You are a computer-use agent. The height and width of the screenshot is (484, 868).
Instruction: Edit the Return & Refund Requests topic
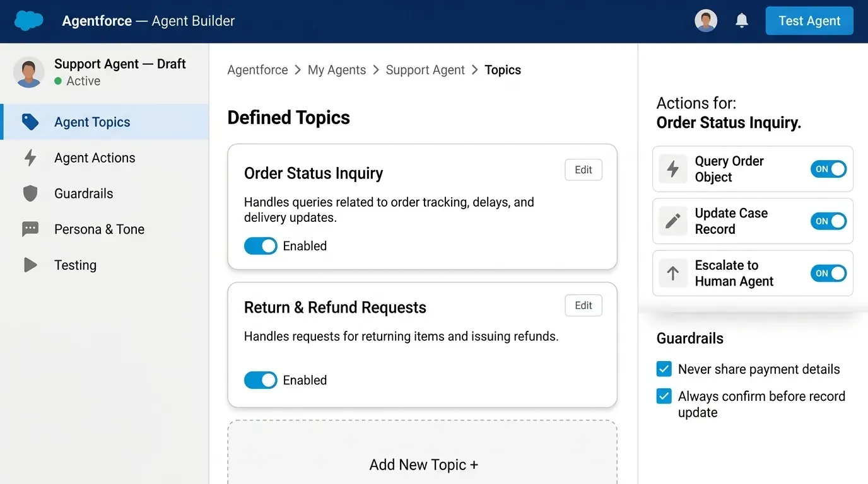coord(583,305)
